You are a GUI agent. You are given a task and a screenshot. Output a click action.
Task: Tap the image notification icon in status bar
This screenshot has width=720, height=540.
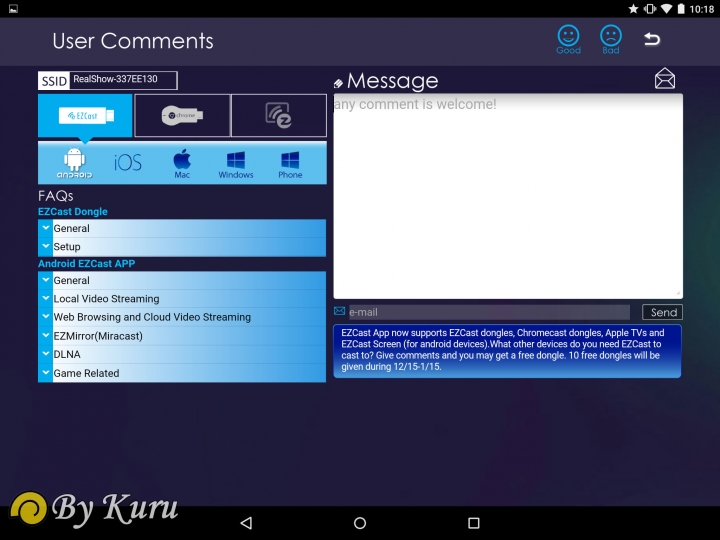[13, 9]
